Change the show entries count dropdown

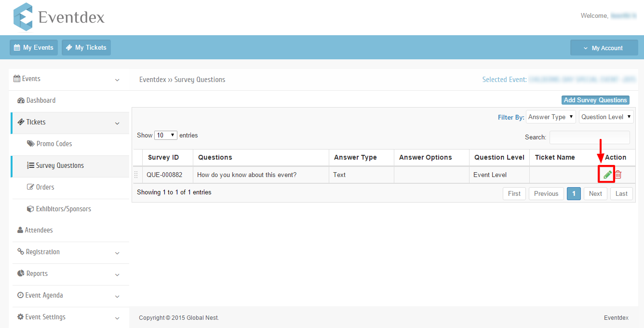(166, 136)
